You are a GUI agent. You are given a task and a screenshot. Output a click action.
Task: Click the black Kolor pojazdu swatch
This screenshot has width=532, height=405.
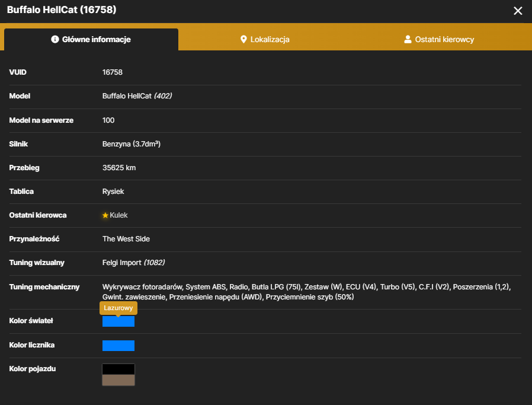pos(118,369)
